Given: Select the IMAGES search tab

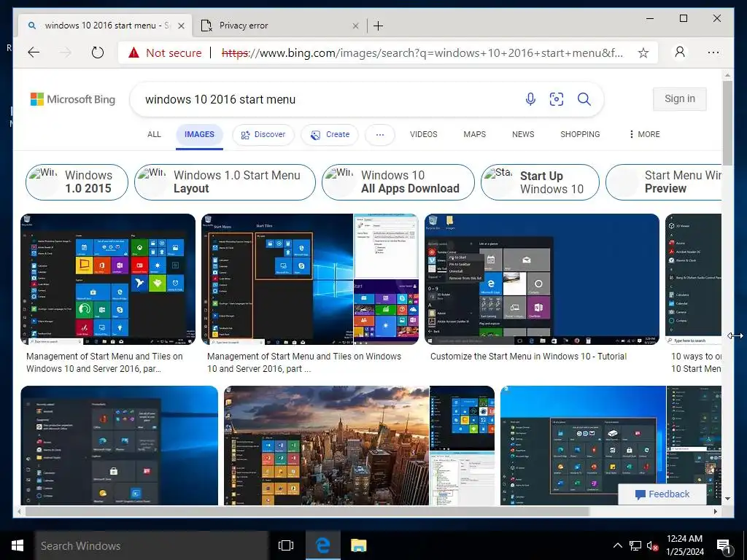Looking at the screenshot, I should point(199,134).
